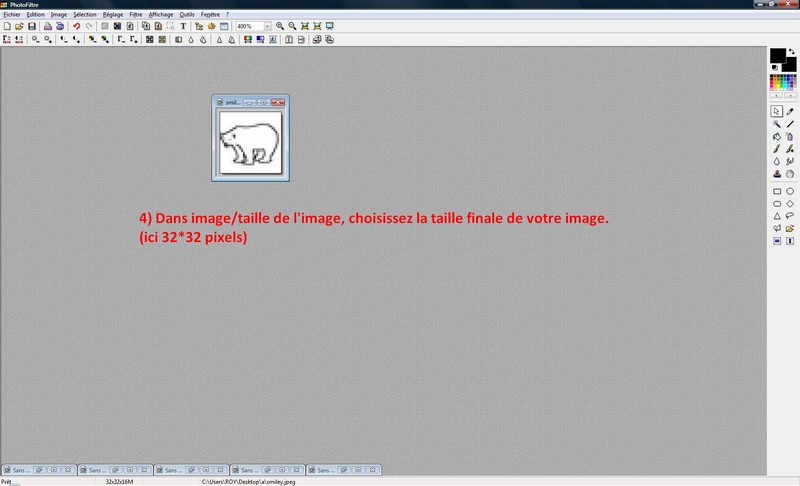Choose the Triangle selection shape
The width and height of the screenshot is (800, 486).
click(x=777, y=216)
